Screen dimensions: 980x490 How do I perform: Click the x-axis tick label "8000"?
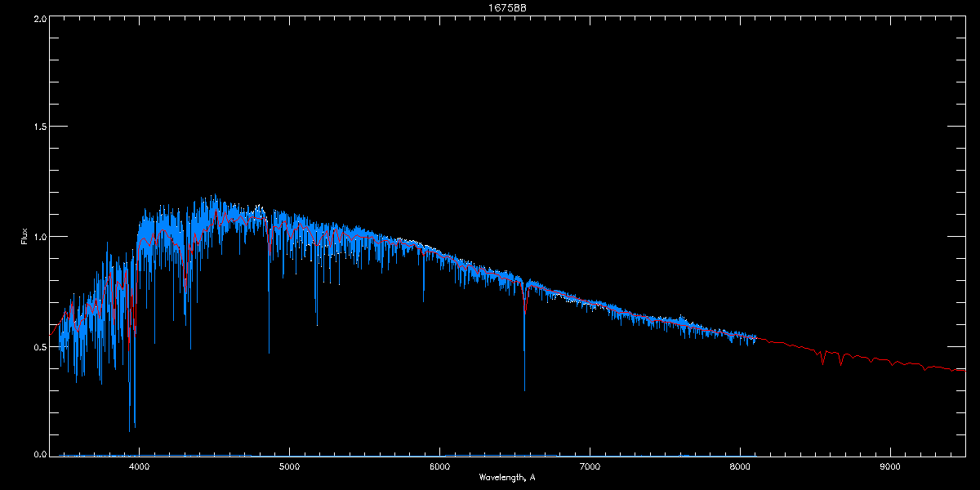740,467
